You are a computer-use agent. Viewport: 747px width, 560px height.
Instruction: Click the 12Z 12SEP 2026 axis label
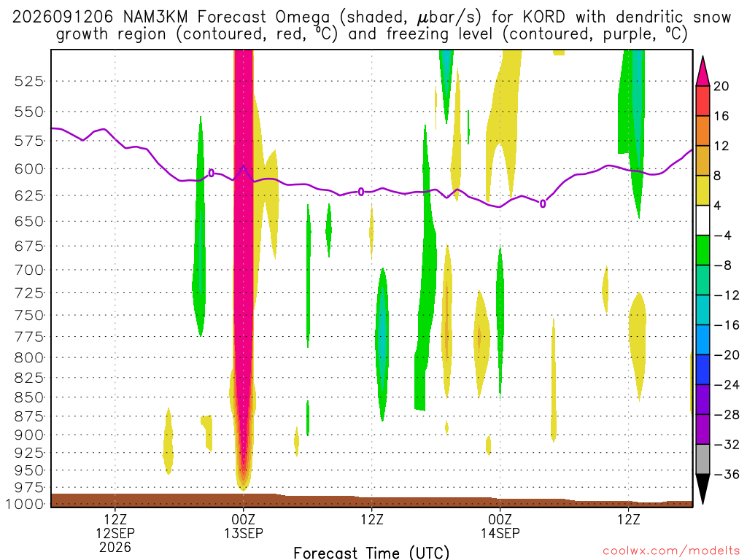click(x=115, y=533)
